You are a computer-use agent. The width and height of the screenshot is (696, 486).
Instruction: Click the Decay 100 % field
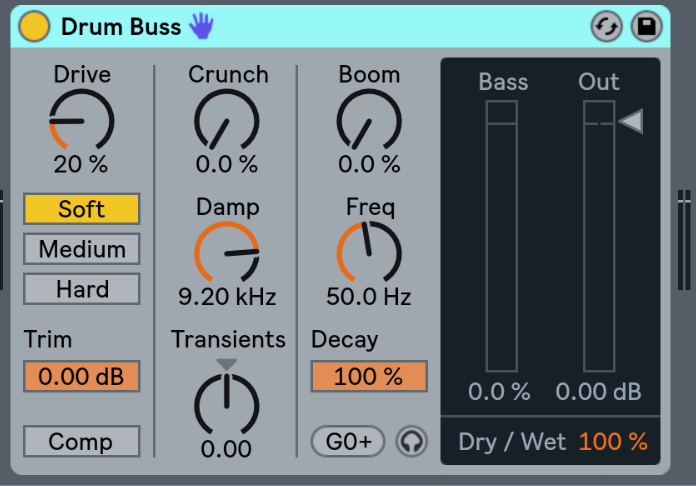pyautogui.click(x=369, y=376)
